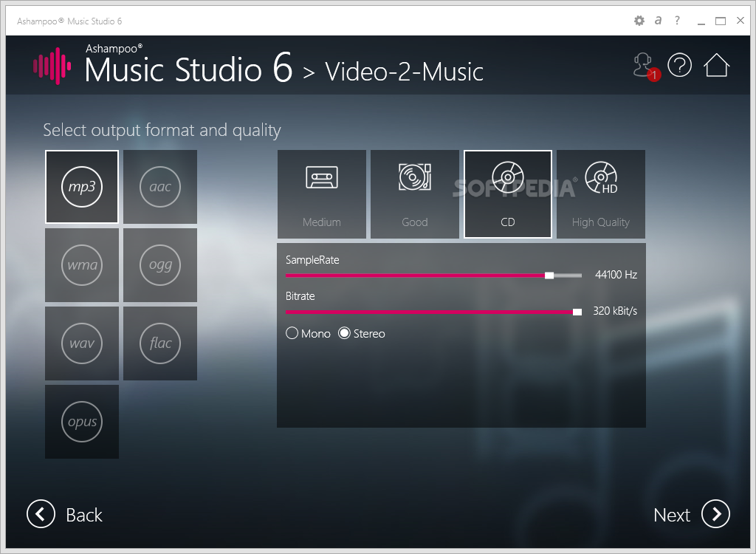Choose the wav format tile
The image size is (756, 554).
click(x=82, y=343)
